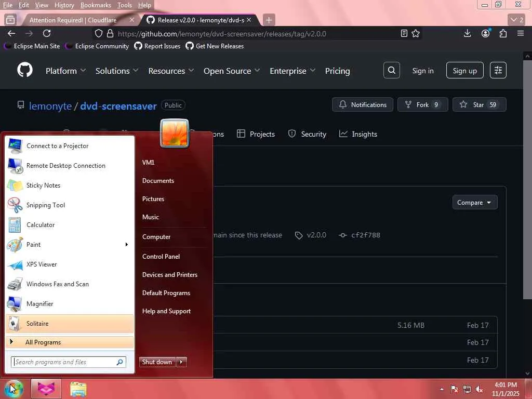Click the GitHub Octocat logo
532x399 pixels.
coord(25,70)
